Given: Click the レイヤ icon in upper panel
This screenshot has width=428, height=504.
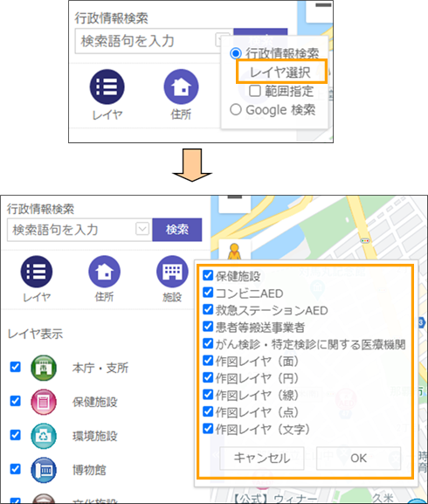Looking at the screenshot, I should (107, 86).
